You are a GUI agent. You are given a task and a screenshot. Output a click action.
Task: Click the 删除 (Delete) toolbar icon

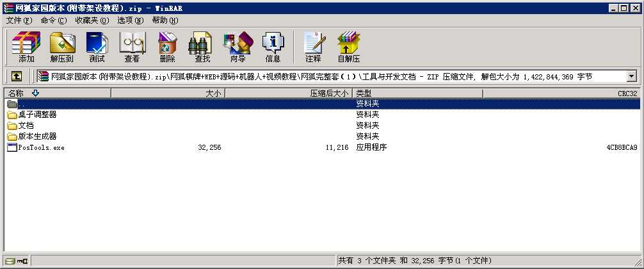167,43
